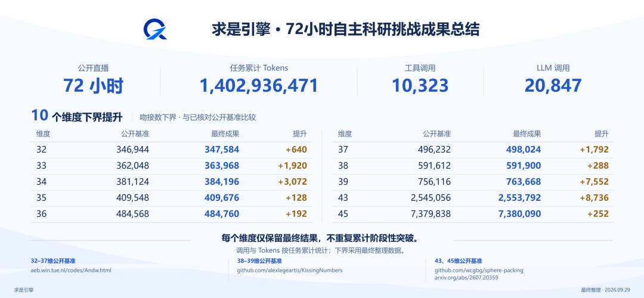Screen dimensions: 644x298
Task: Click the title 求是引擎 72小时自主科研挑战成果总结
Action: click(x=345, y=30)
